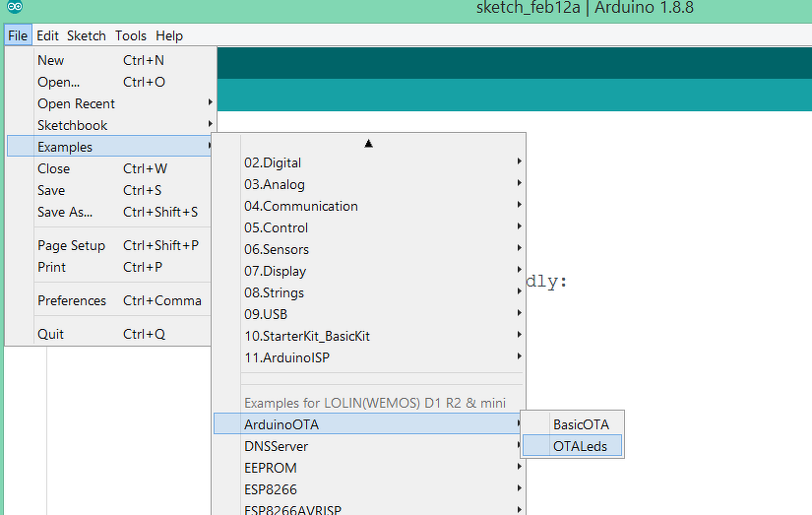This screenshot has width=812, height=515.
Task: Choose Save As from the File menu
Action: [x=65, y=212]
